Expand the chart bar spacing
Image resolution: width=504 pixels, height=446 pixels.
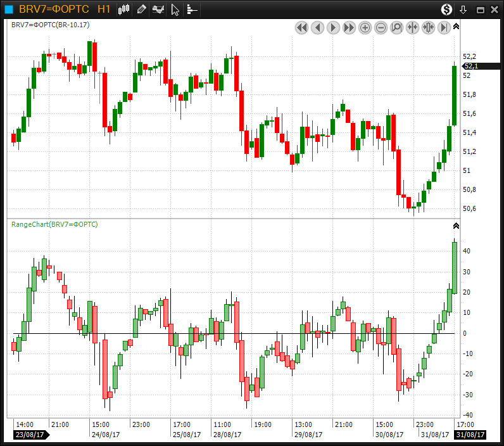coord(429,27)
